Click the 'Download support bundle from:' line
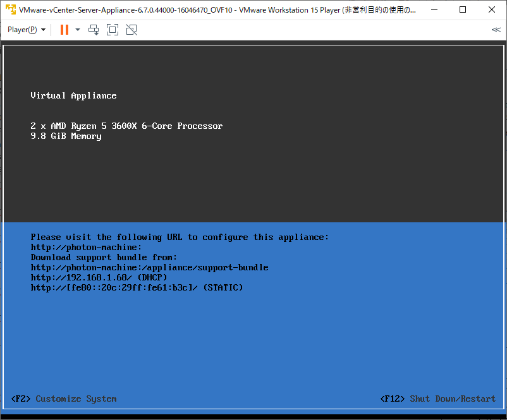The image size is (507, 420). pyautogui.click(x=104, y=258)
